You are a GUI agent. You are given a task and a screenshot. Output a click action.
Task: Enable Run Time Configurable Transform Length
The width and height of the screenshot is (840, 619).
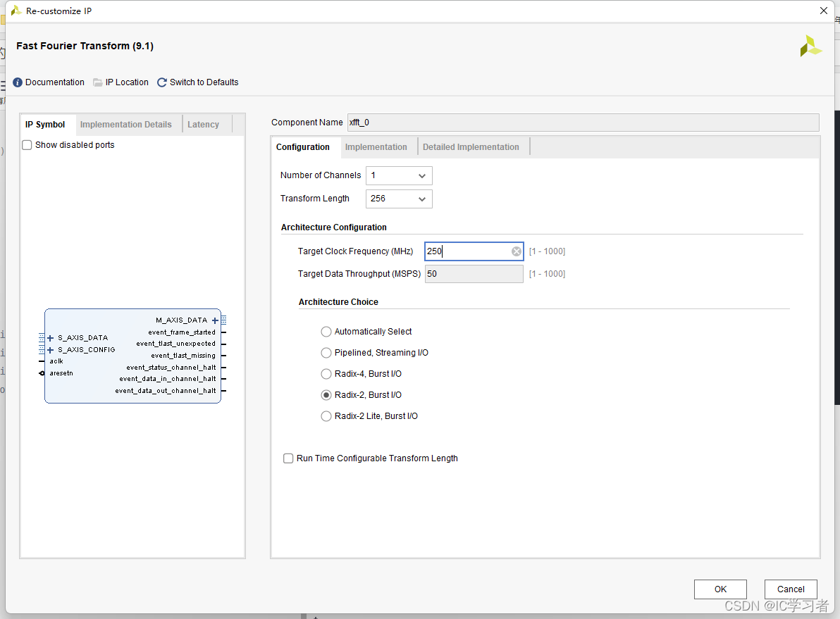288,458
